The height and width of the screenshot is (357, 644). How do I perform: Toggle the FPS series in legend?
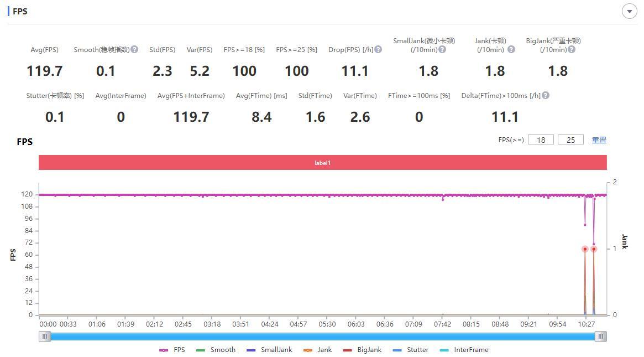click(172, 350)
